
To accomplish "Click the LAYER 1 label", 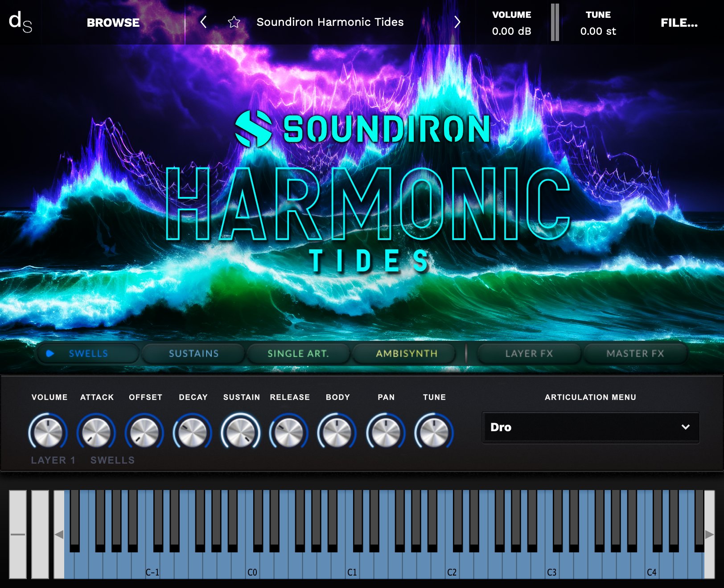I will (x=53, y=460).
